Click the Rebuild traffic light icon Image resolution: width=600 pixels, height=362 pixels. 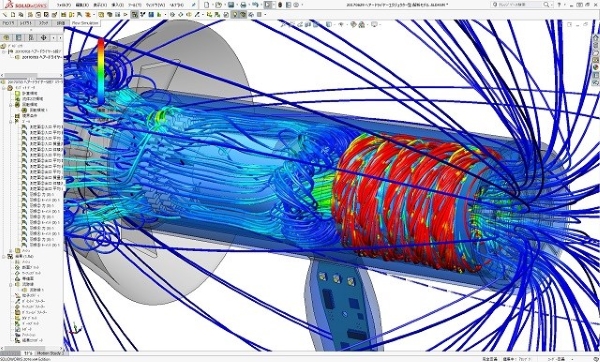(x=280, y=5)
